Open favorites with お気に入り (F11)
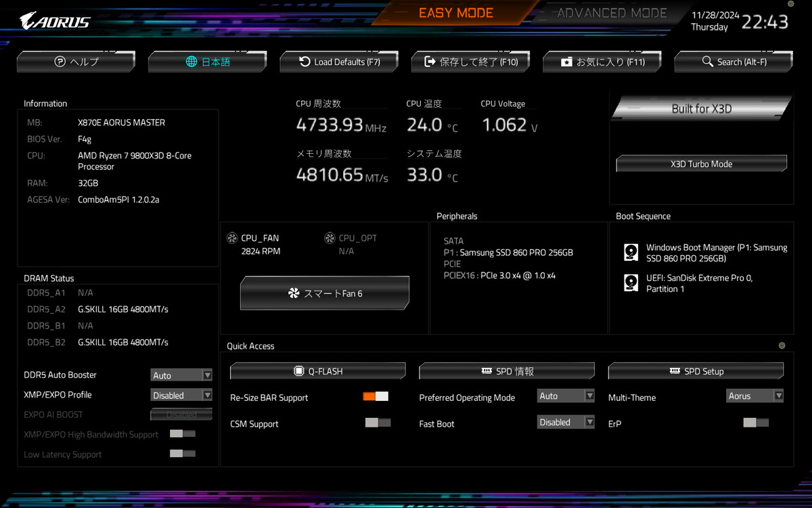 (602, 62)
